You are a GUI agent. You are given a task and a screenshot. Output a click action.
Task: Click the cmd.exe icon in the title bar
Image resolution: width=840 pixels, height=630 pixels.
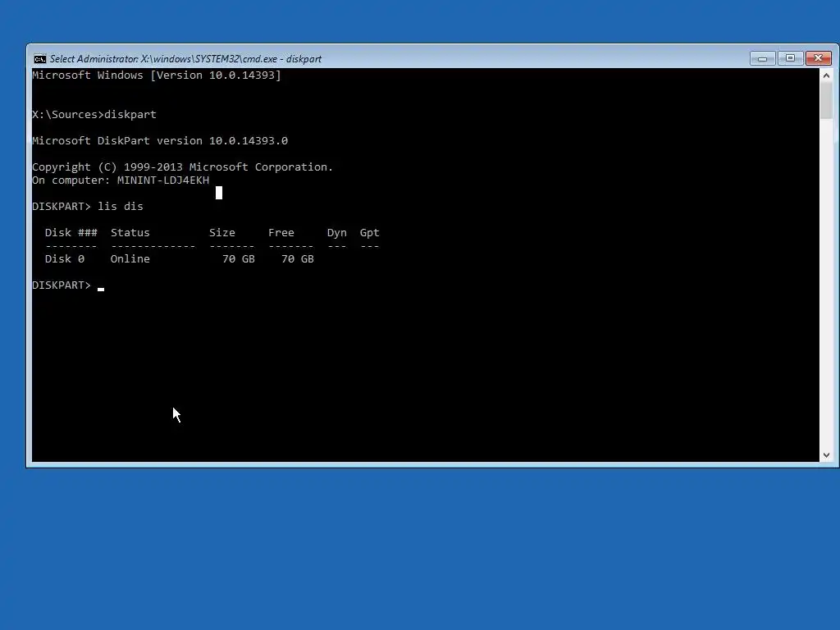pos(39,59)
